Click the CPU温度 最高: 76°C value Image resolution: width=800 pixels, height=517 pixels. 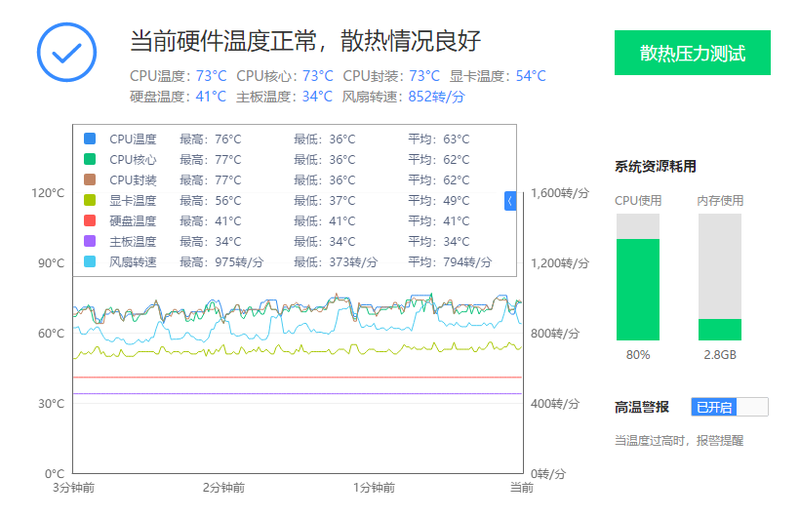pyautogui.click(x=210, y=139)
